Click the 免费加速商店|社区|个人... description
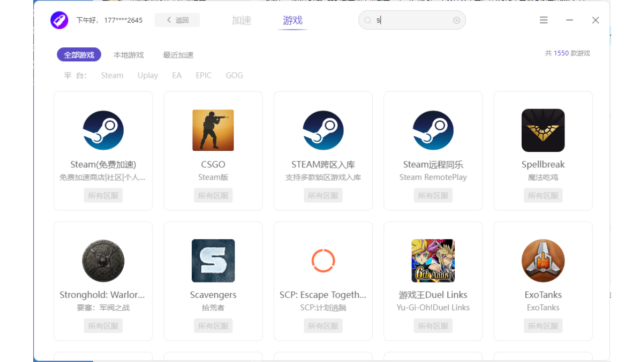 coord(103,177)
